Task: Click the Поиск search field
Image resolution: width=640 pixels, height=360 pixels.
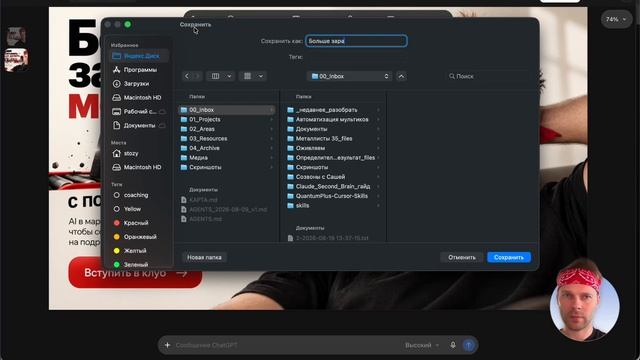Action: [488, 76]
